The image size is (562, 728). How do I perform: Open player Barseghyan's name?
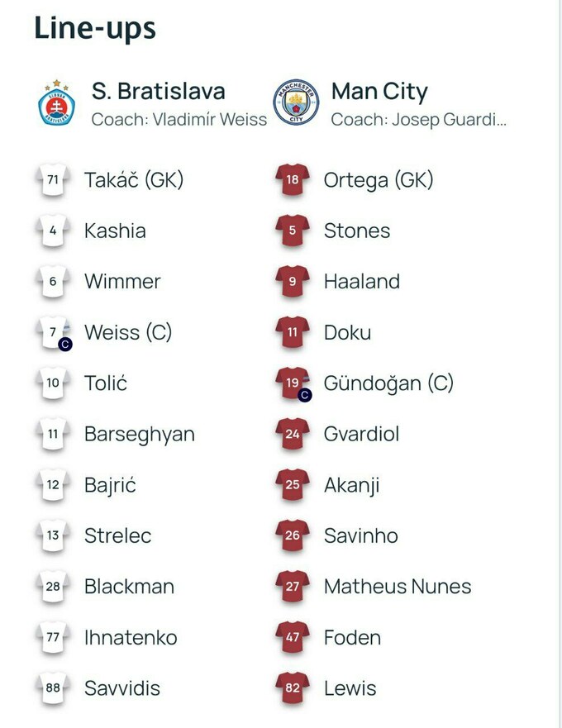click(x=140, y=435)
